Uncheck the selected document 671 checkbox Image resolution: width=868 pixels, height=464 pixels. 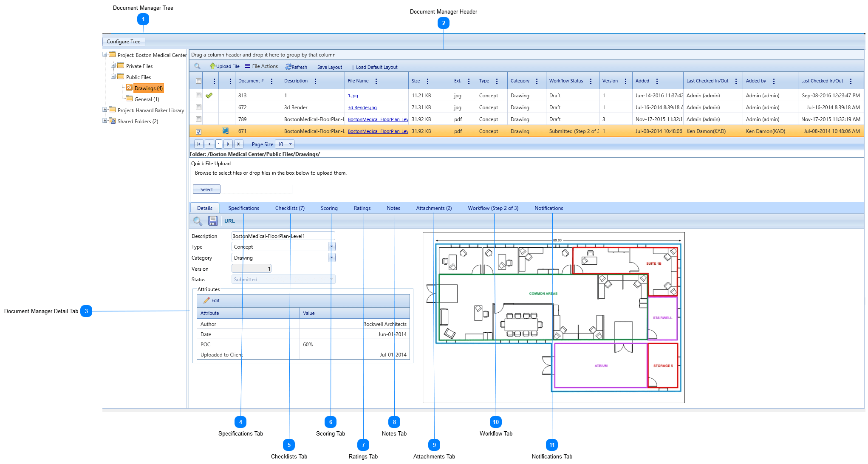click(x=198, y=131)
